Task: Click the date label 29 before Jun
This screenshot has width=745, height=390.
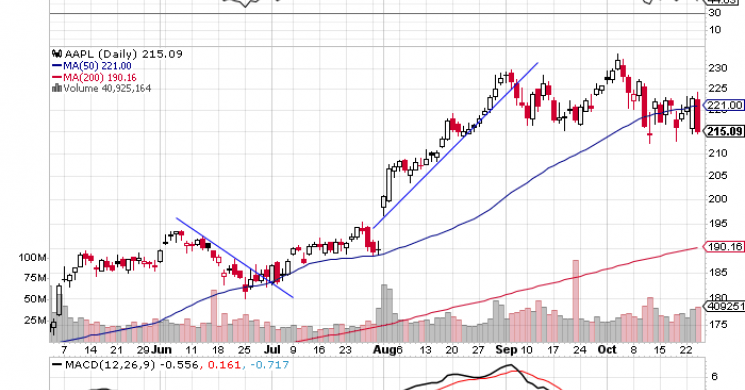Action: pos(143,350)
